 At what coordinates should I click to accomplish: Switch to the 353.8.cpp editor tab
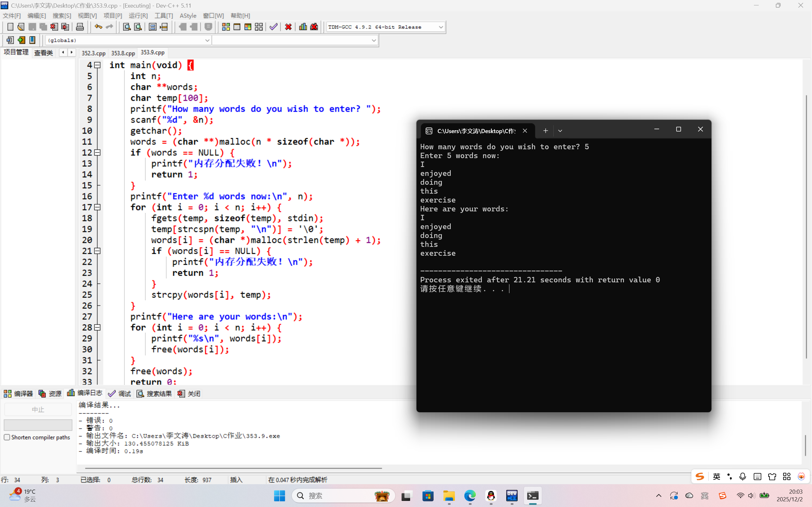coord(123,53)
